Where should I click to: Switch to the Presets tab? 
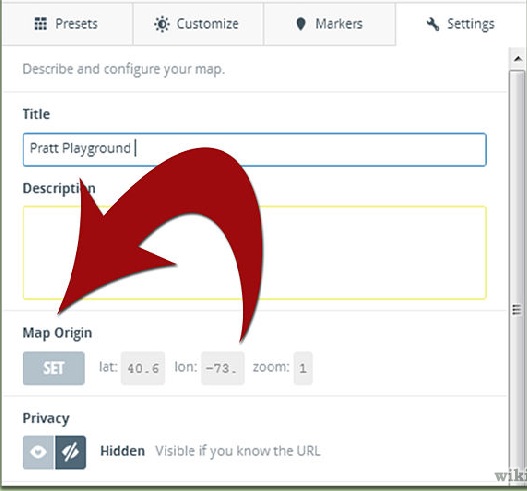[x=67, y=24]
